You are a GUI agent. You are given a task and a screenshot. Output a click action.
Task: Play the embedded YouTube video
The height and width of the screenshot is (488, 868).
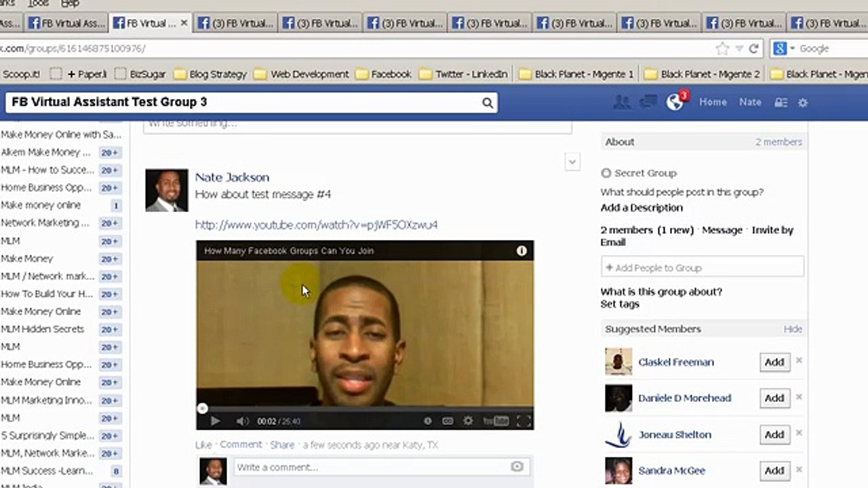pos(215,421)
